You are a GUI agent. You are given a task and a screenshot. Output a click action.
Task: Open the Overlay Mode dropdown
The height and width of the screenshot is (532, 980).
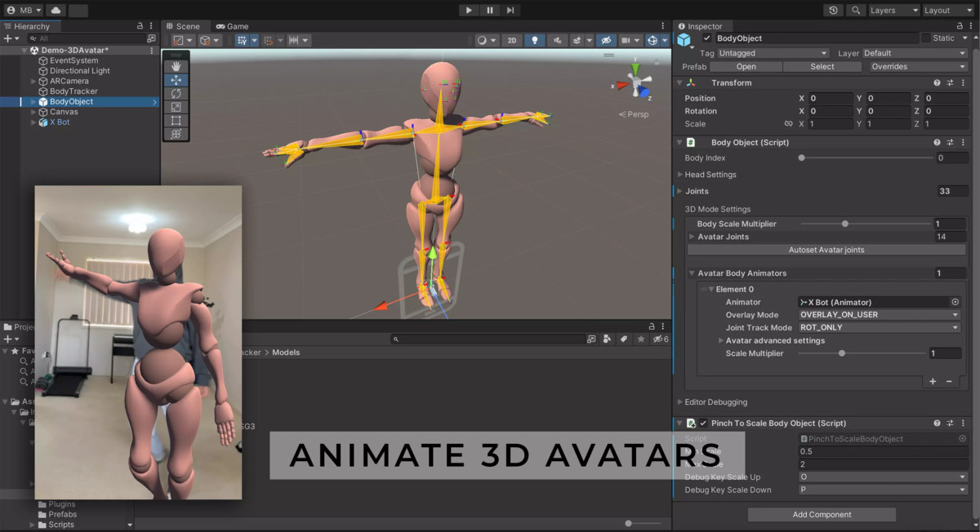879,314
